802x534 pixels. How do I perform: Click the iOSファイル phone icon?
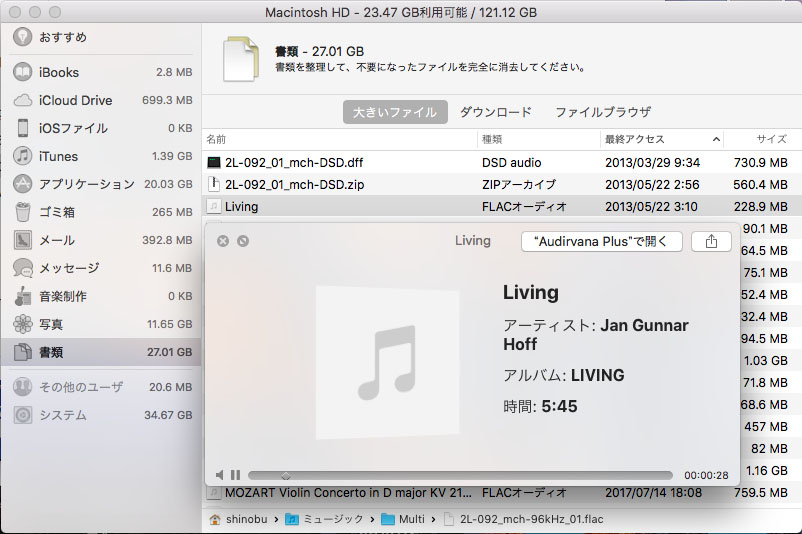click(x=23, y=128)
